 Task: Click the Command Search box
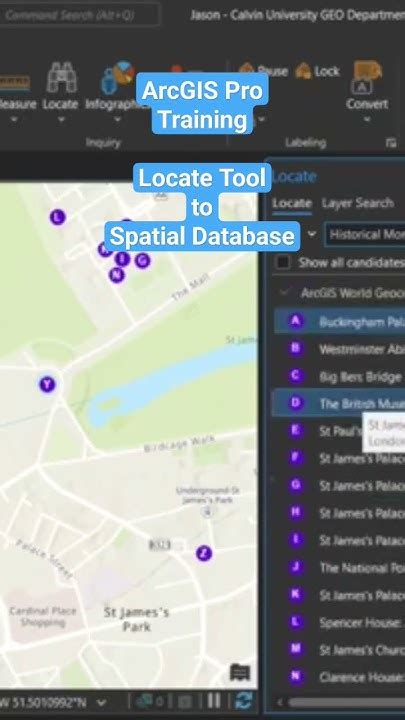(x=80, y=15)
